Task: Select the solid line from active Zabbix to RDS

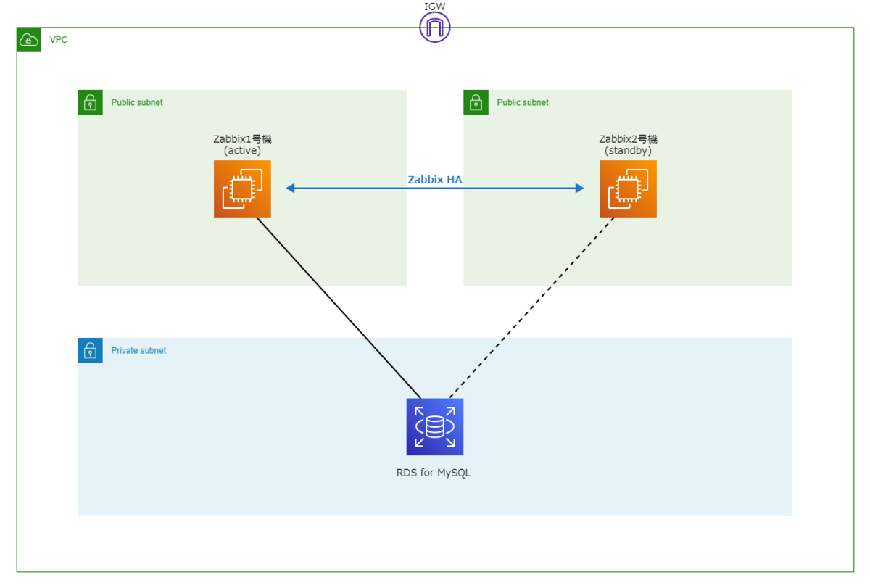Action: coord(339,308)
